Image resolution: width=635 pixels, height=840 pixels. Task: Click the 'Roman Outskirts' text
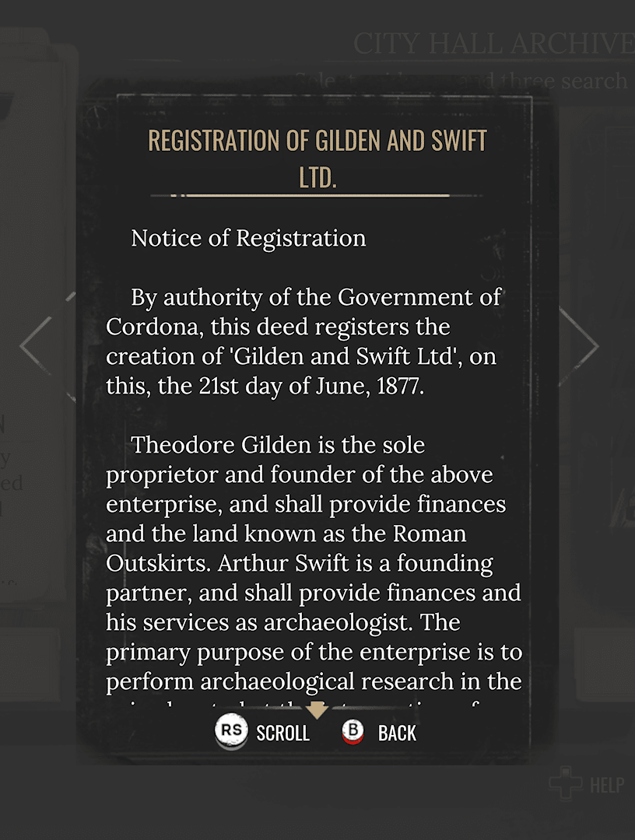coord(286,548)
